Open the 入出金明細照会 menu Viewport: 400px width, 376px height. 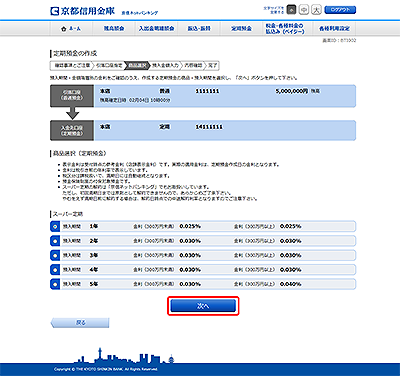tap(156, 29)
